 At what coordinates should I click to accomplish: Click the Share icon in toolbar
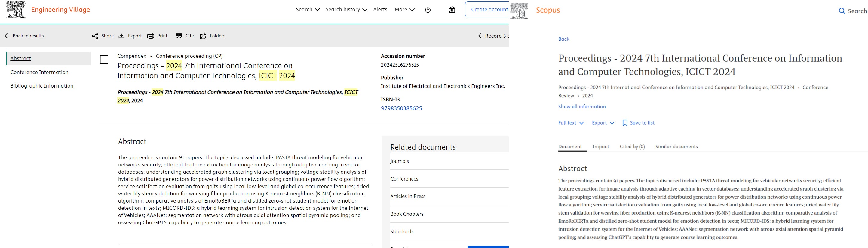click(x=95, y=36)
